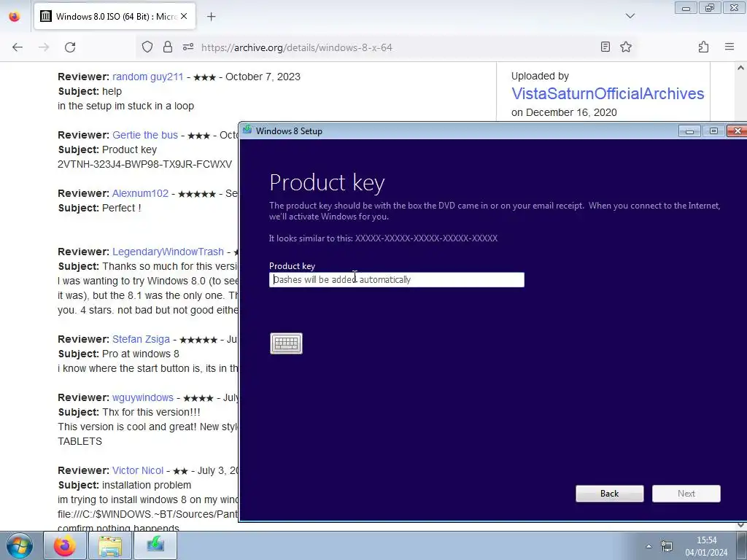This screenshot has width=747, height=560.
Task: Reload the archive.org page
Action: pyautogui.click(x=70, y=47)
